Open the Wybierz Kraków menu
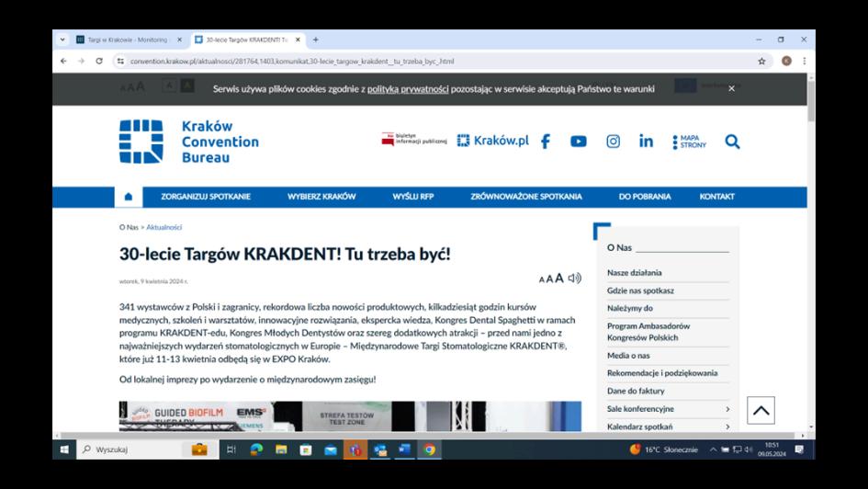 [x=321, y=197]
